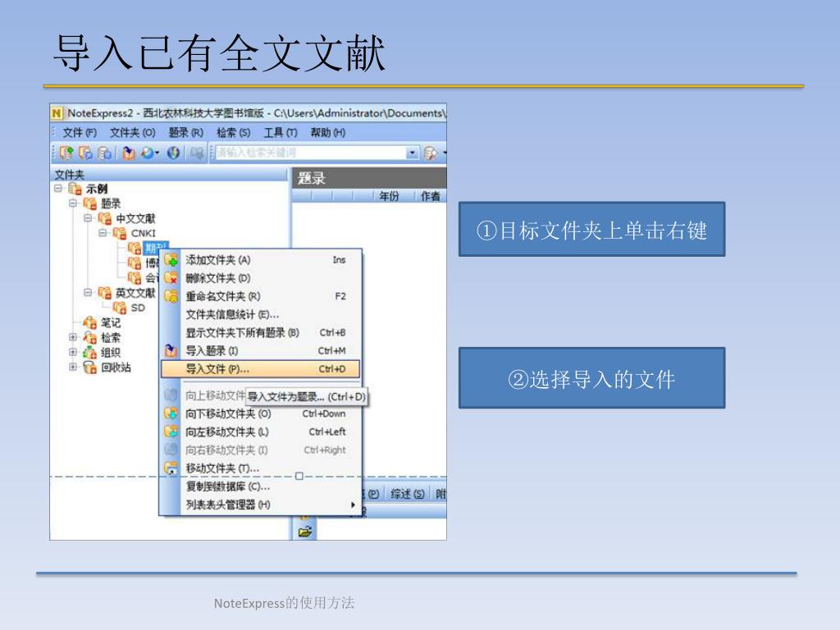Click the move-folder-down icon in context menu
Viewport: 840px width, 630px height.
coord(171,413)
